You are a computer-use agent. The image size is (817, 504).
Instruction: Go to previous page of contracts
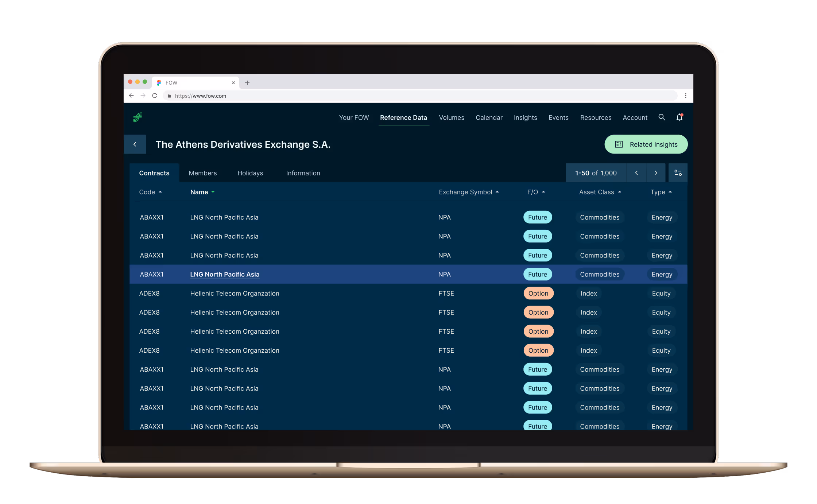(x=636, y=173)
